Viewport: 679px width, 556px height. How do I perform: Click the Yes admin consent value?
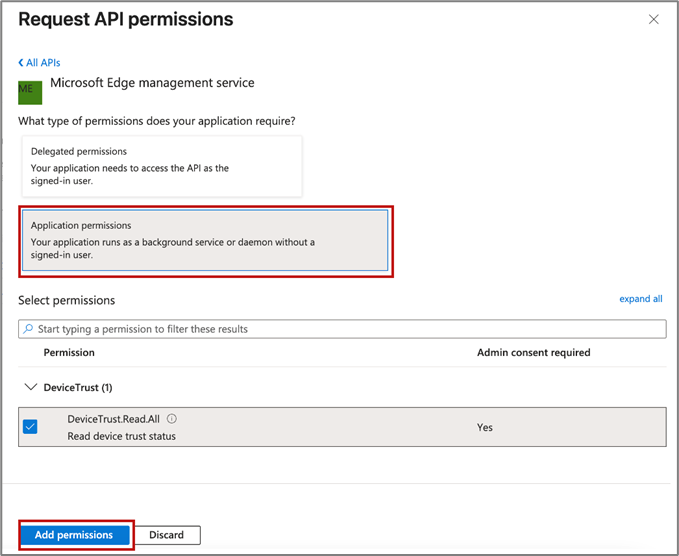(x=484, y=427)
